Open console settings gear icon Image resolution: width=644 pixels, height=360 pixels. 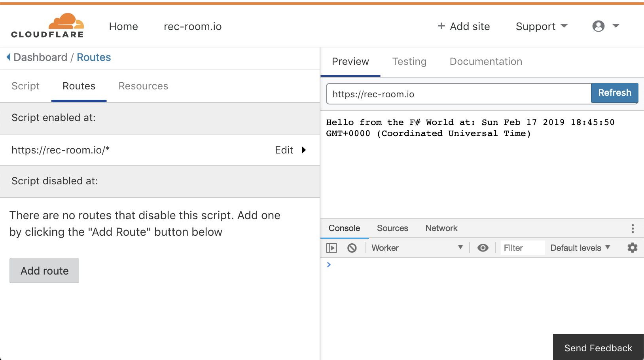(633, 248)
